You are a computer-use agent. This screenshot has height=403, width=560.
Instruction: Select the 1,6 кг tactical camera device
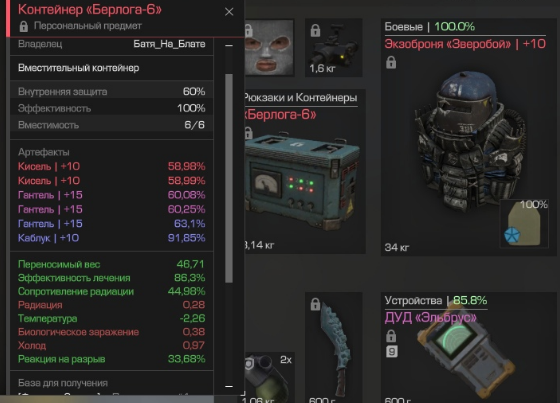point(334,47)
